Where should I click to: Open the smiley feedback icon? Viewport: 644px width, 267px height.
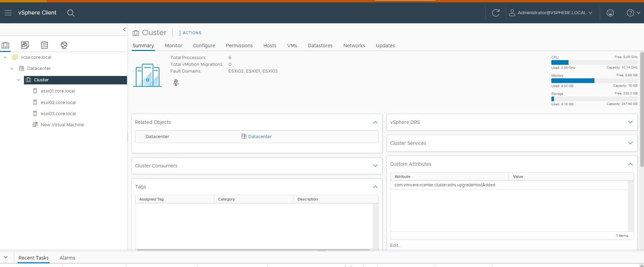tap(610, 13)
